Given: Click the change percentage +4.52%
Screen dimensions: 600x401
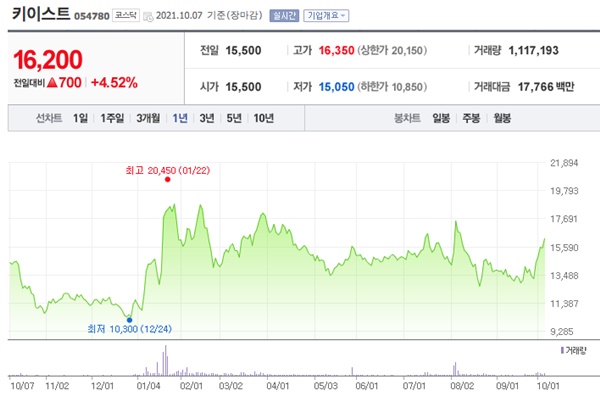Looking at the screenshot, I should click(x=114, y=83).
